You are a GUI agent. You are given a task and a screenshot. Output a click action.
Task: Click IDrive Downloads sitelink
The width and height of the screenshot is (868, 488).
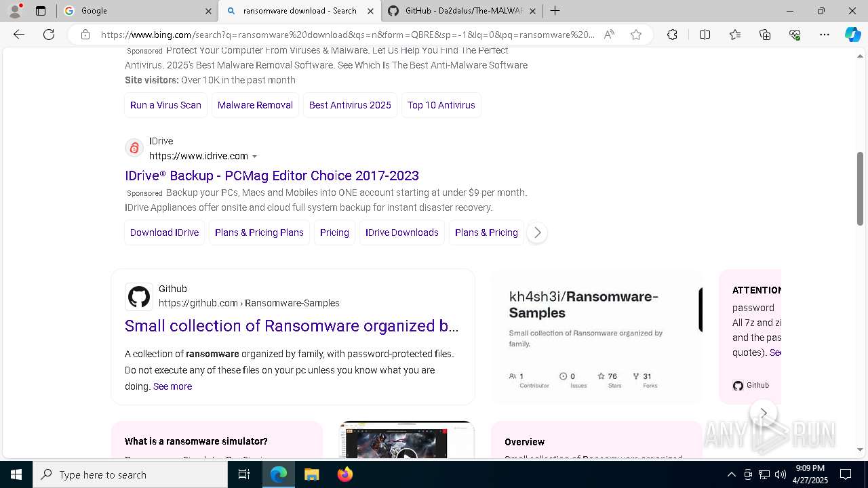coord(402,232)
